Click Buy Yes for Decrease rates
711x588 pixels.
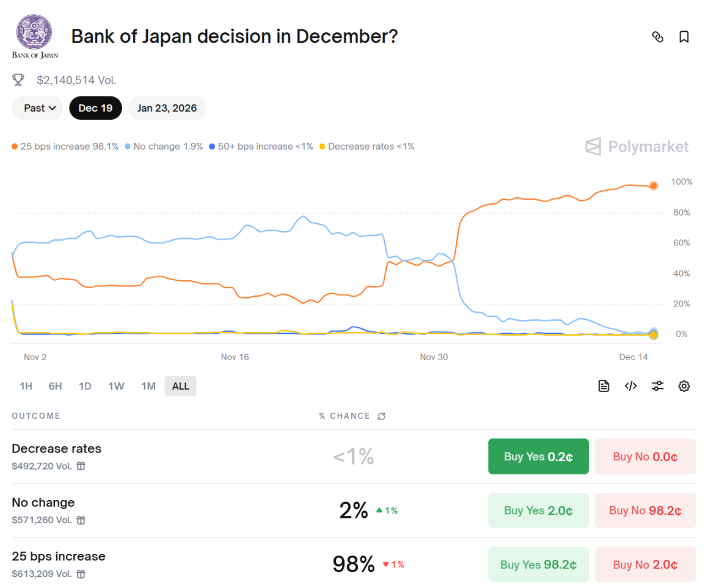[538, 456]
